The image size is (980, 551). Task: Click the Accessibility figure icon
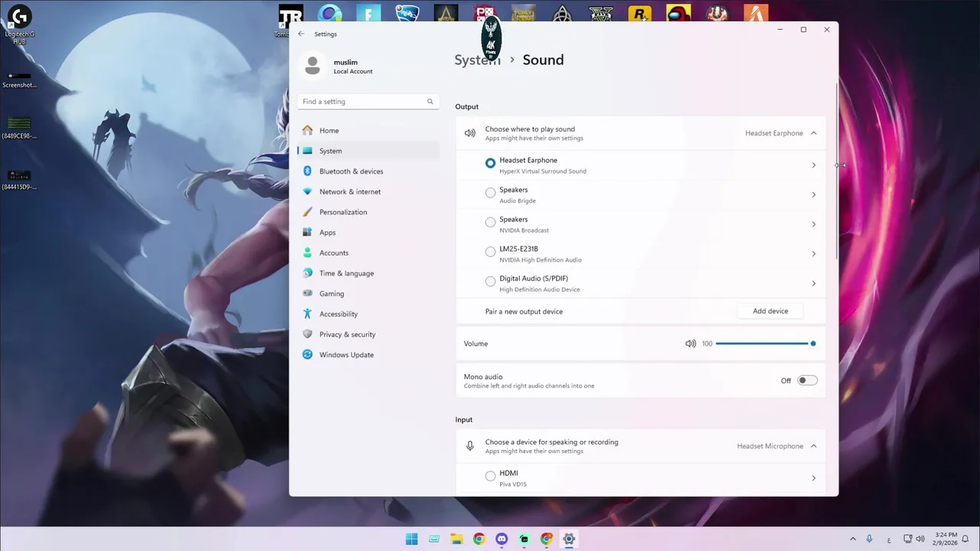tap(307, 314)
